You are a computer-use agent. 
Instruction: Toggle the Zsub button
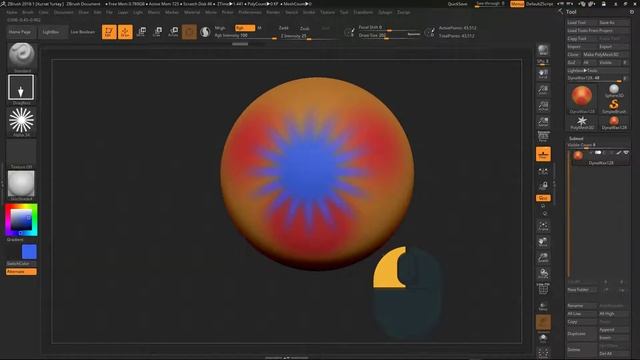coord(304,29)
